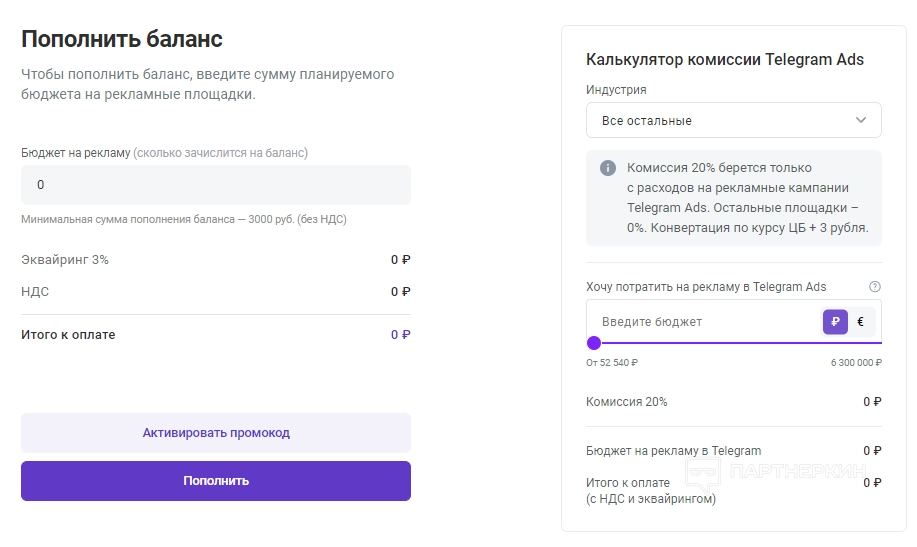
Task: Open the Индустрия dropdown showing Все остальные
Action: coord(733,120)
